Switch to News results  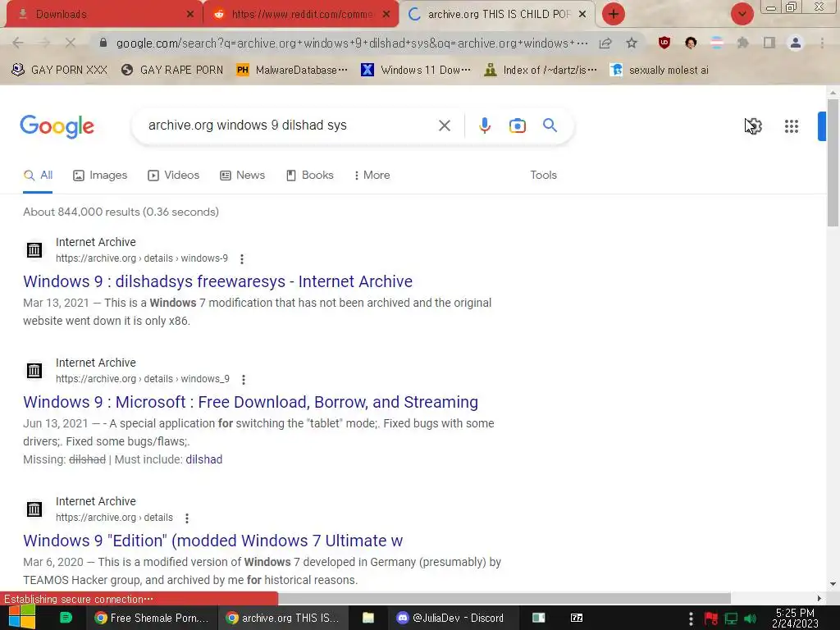(x=243, y=176)
